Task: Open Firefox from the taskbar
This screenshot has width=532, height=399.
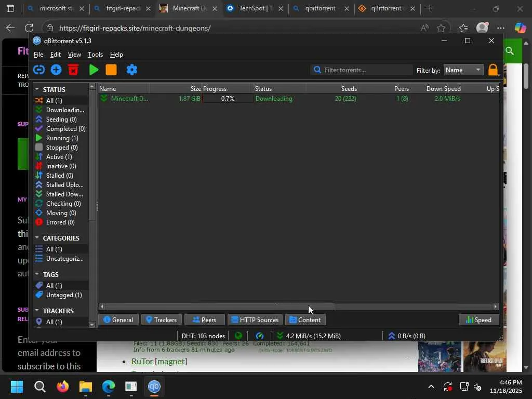Action: 62,387
